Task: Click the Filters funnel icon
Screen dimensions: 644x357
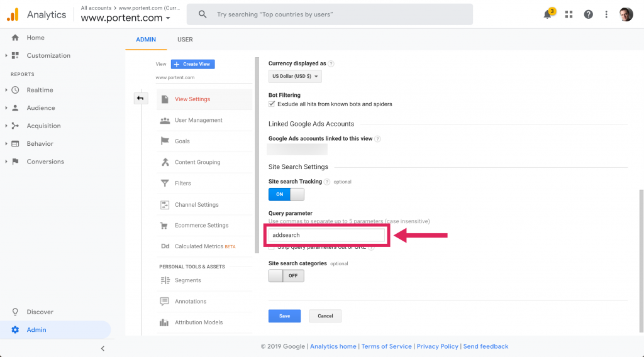Action: [x=165, y=183]
